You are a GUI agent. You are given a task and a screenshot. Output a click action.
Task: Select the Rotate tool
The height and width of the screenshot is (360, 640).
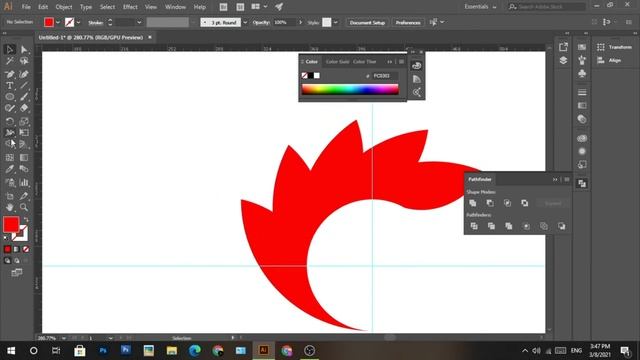[x=10, y=121]
